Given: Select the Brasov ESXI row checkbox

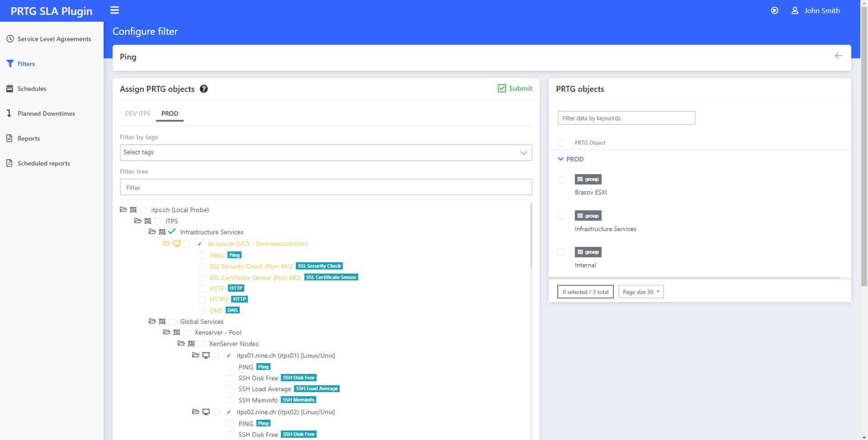Looking at the screenshot, I should pyautogui.click(x=561, y=180).
